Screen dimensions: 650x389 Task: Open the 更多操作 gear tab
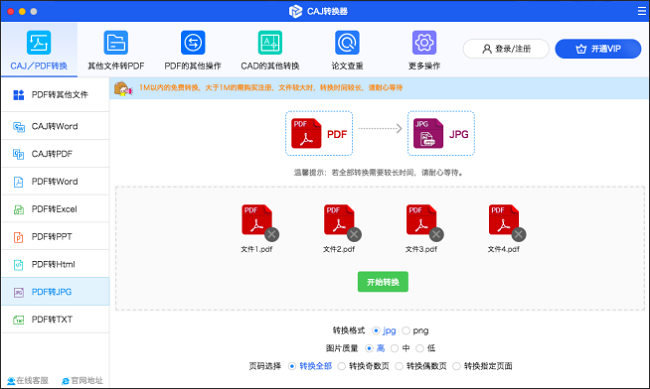point(424,50)
